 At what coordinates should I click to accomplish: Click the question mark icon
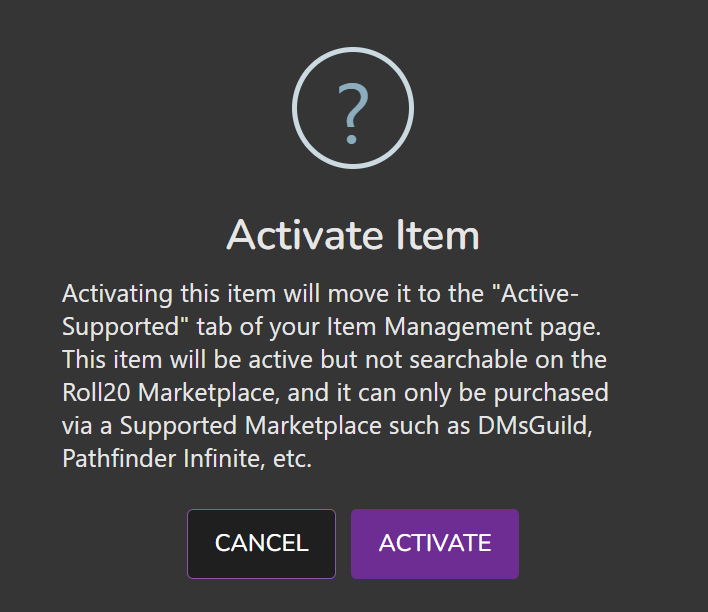(x=353, y=113)
